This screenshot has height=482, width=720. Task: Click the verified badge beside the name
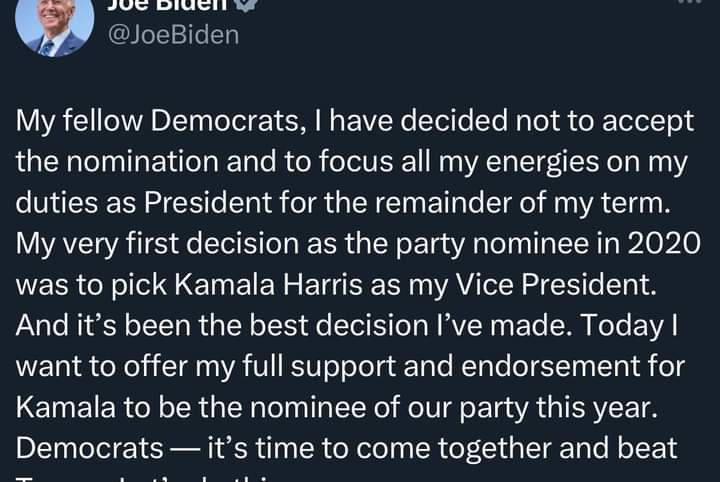(x=247, y=5)
